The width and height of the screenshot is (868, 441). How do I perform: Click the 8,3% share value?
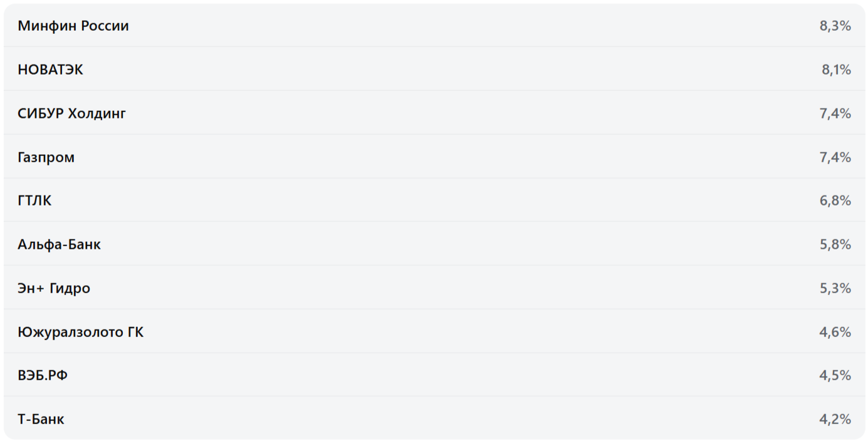tap(835, 26)
